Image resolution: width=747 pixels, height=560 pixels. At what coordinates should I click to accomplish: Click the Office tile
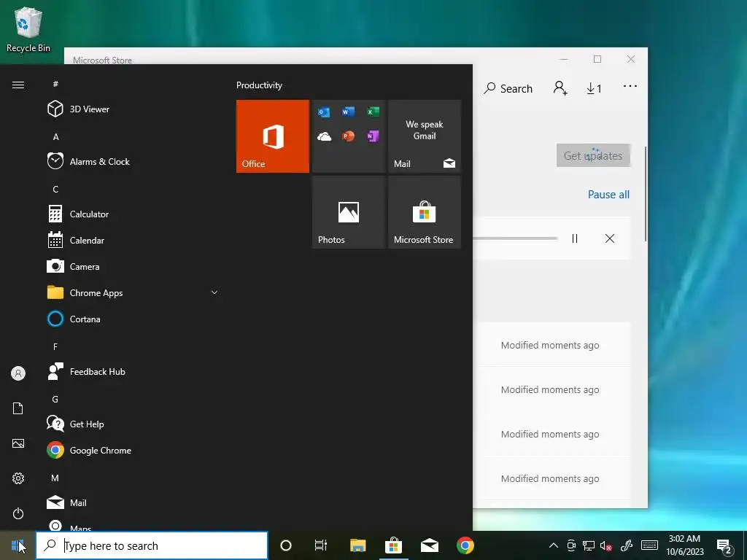273,136
